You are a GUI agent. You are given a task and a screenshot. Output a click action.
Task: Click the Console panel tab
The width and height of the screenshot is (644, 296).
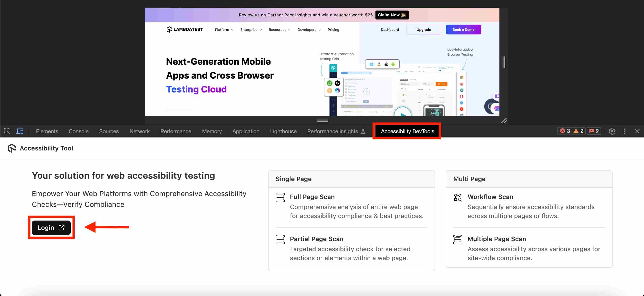(x=79, y=131)
